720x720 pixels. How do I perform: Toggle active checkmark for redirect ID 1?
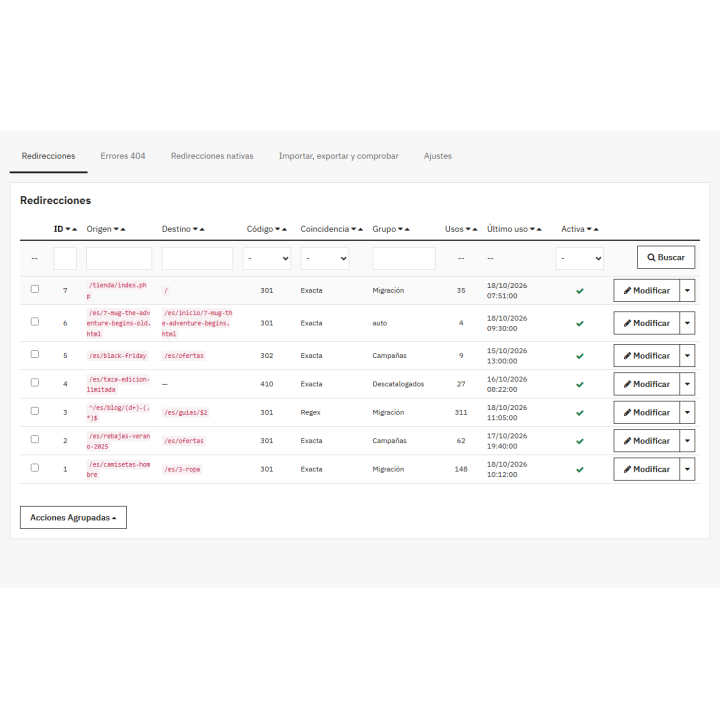580,470
